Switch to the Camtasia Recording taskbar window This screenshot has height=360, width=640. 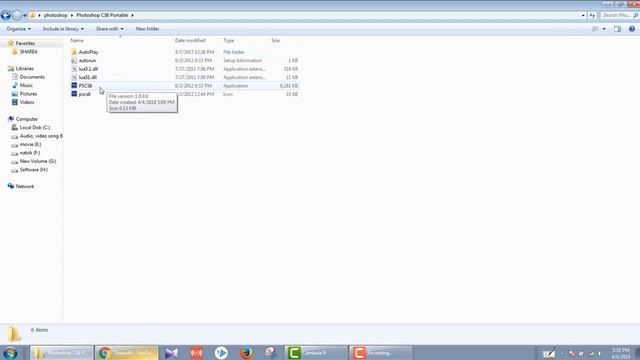pos(381,353)
